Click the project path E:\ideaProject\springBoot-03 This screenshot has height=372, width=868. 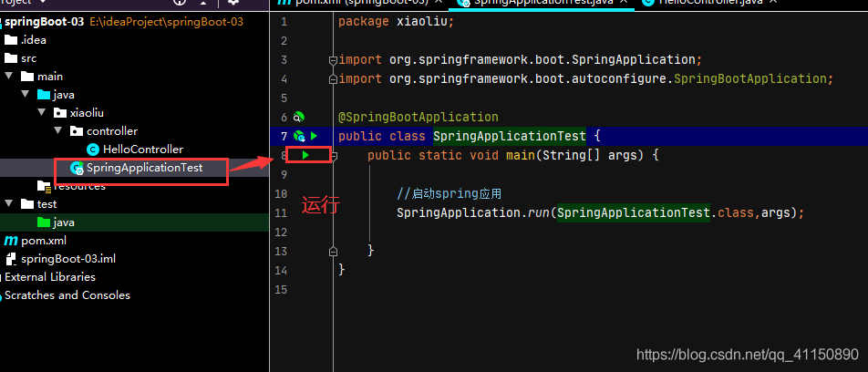pyautogui.click(x=166, y=22)
